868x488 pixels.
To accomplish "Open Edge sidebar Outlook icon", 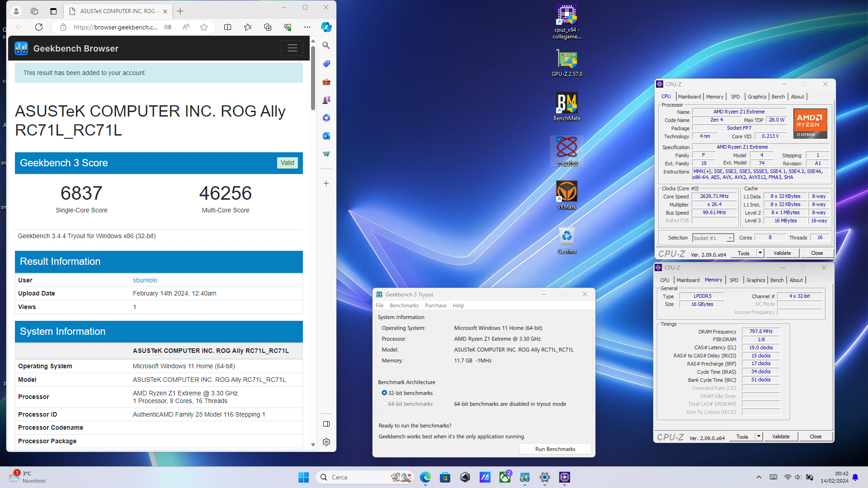I will click(x=326, y=136).
